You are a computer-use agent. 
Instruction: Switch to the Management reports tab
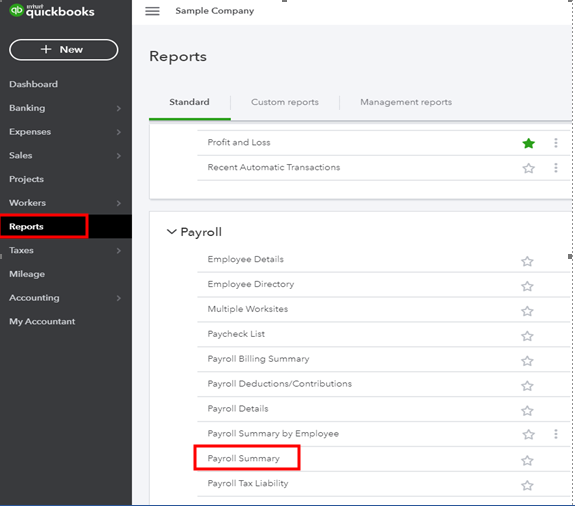pos(406,102)
